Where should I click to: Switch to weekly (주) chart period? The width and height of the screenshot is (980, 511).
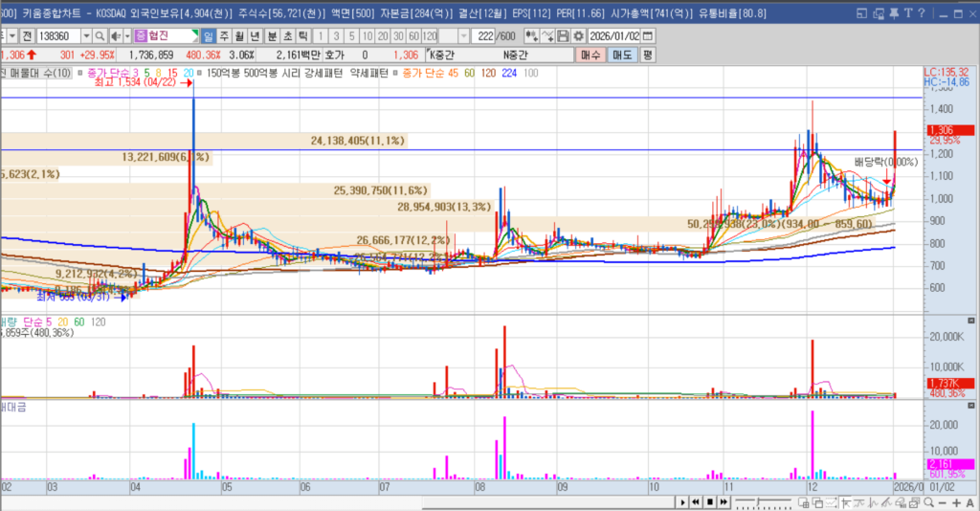[225, 35]
